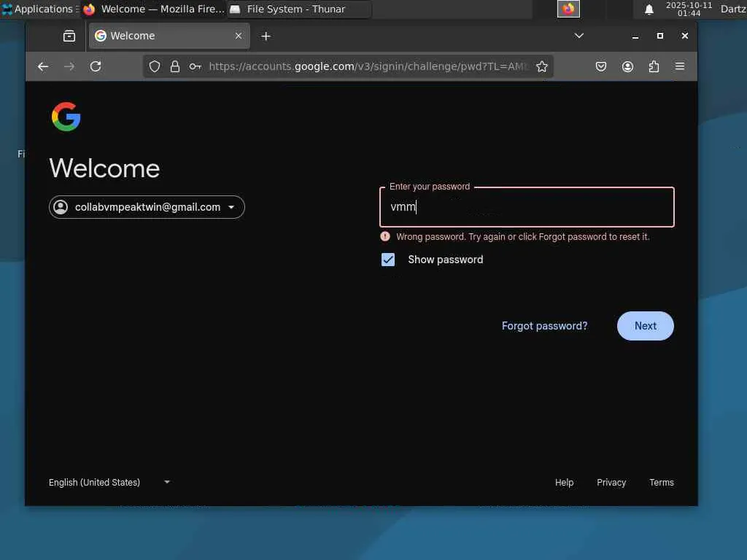The image size is (747, 560).
Task: Maximize the Firefox window
Action: (659, 36)
